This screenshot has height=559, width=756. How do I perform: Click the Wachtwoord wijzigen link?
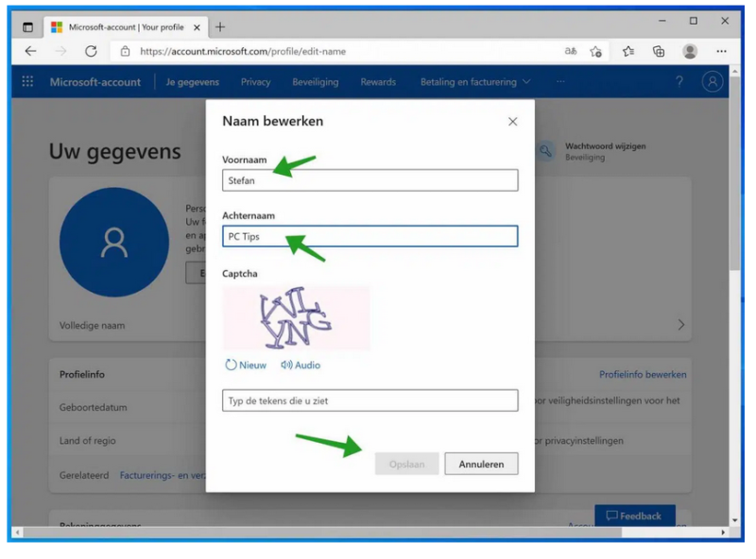pos(605,146)
